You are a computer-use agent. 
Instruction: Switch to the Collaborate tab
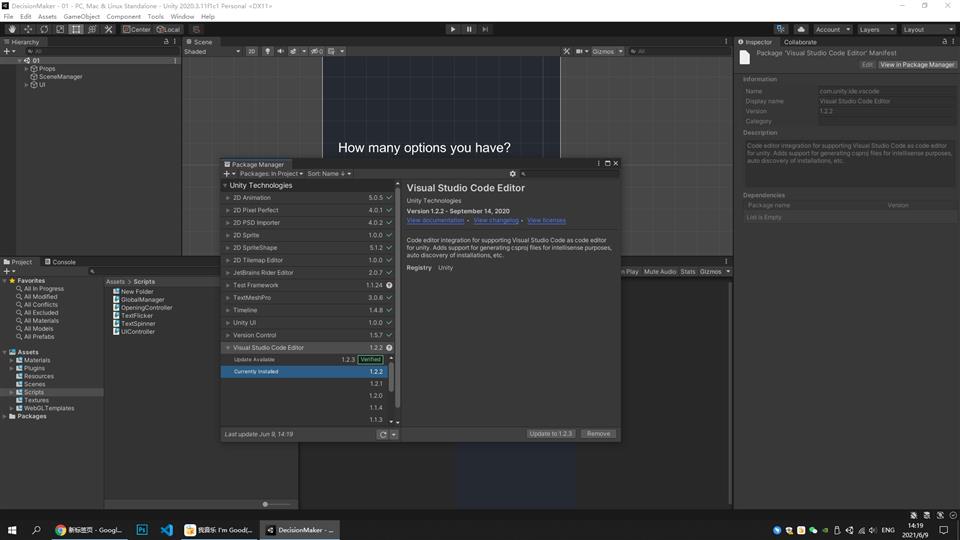pos(800,42)
